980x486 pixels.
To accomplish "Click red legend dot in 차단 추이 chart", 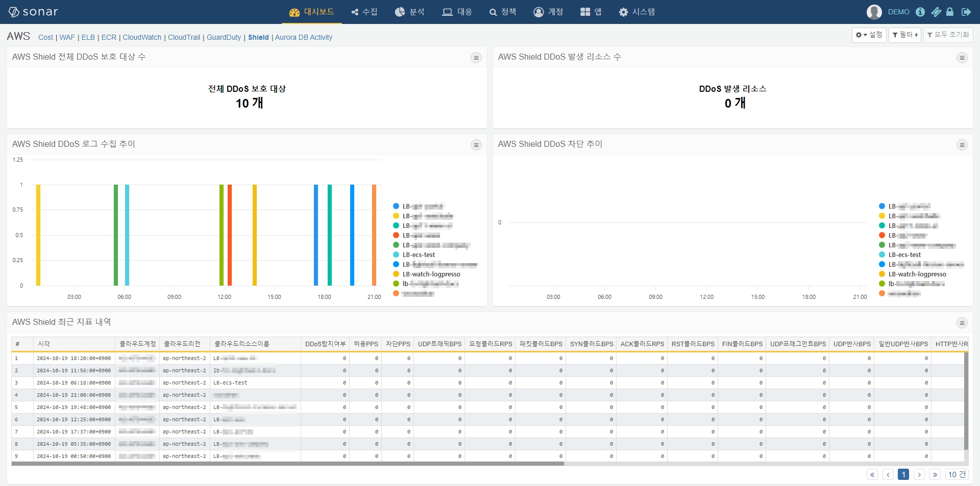I will 882,236.
